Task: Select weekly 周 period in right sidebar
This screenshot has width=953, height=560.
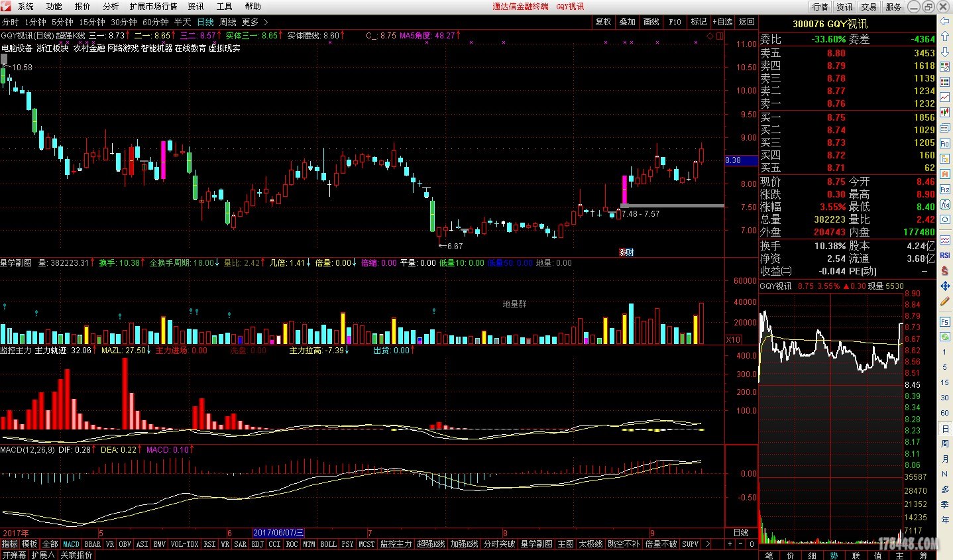Action: click(945, 443)
